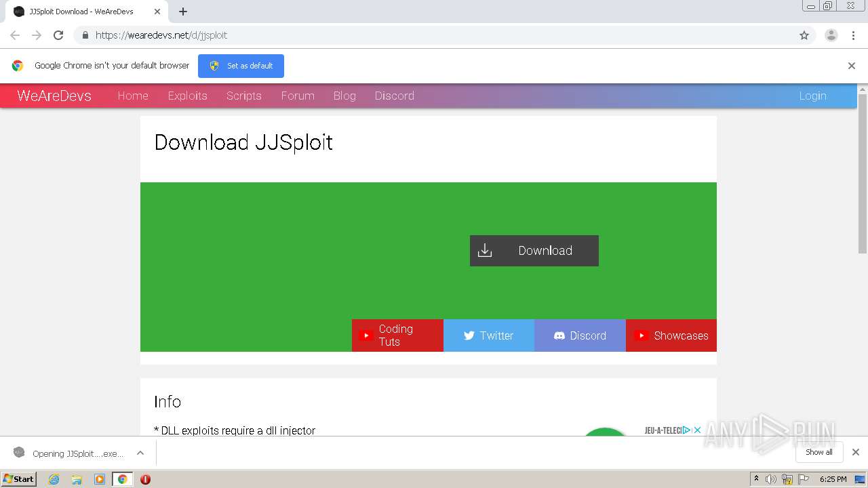Open the Showcases YouTube link

pos(671,335)
